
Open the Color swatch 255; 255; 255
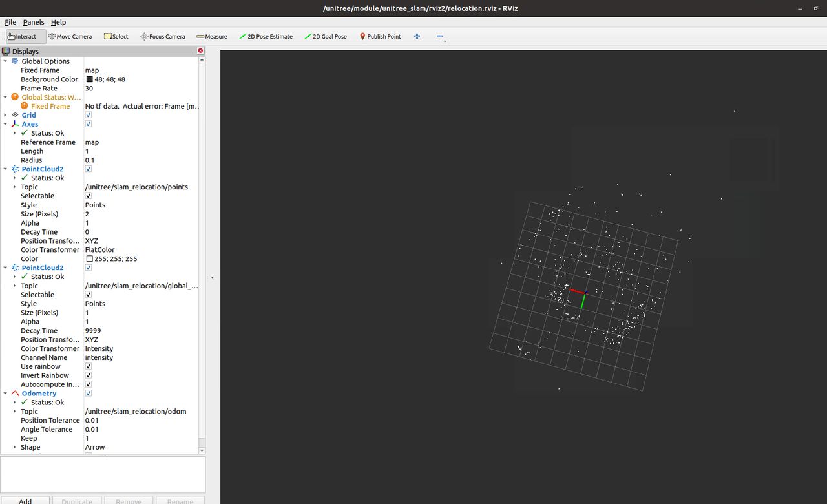[89, 258]
